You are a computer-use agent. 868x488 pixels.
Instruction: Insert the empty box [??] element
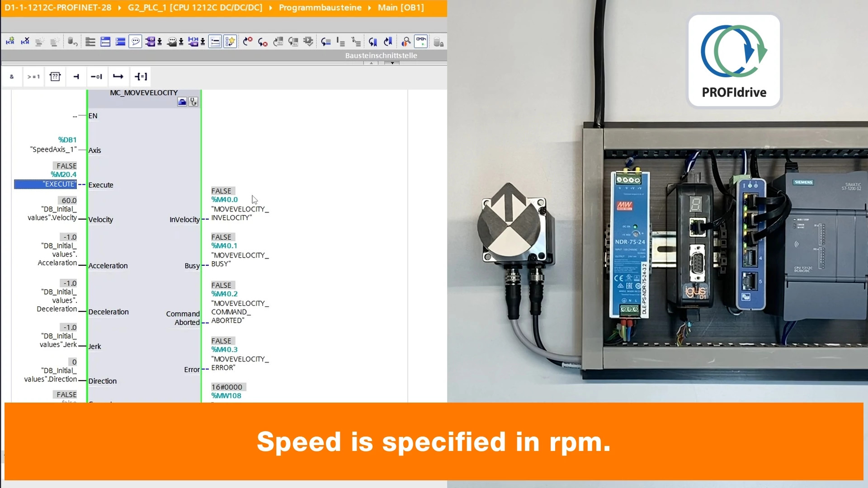55,76
